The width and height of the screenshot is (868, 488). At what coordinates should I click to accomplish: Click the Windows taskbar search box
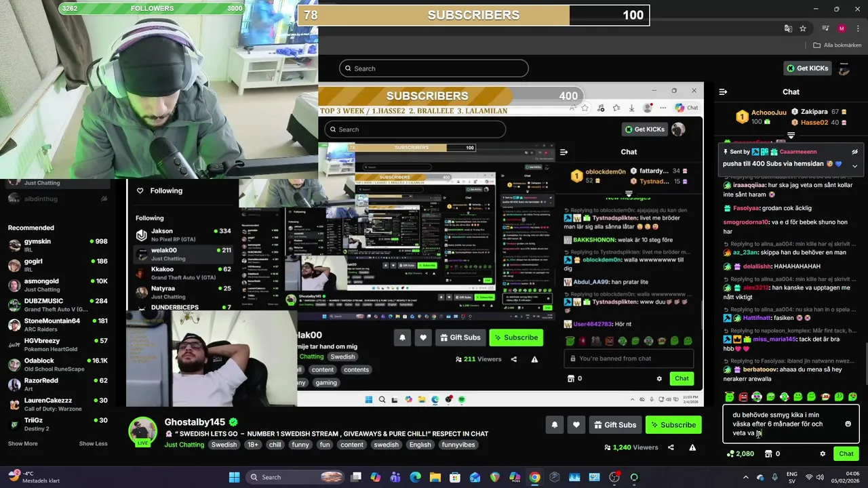(295, 477)
